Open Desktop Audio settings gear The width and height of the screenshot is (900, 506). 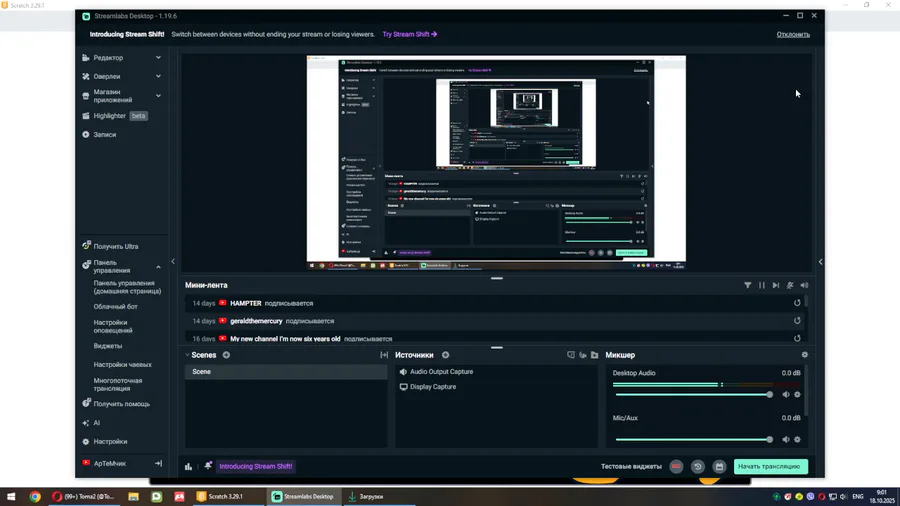tap(797, 395)
